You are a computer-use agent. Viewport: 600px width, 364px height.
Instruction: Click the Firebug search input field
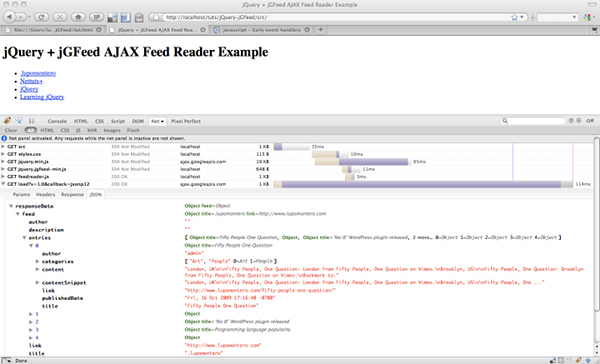click(533, 121)
